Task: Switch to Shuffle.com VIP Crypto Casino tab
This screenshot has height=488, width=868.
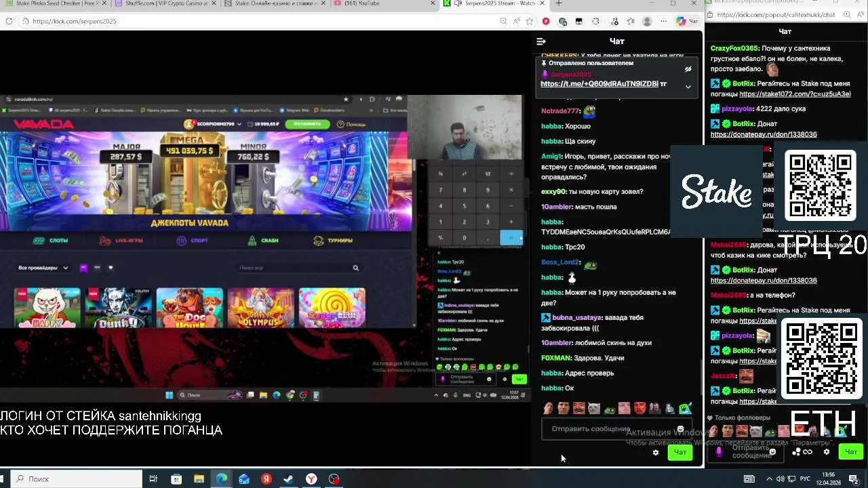Action: (x=166, y=3)
